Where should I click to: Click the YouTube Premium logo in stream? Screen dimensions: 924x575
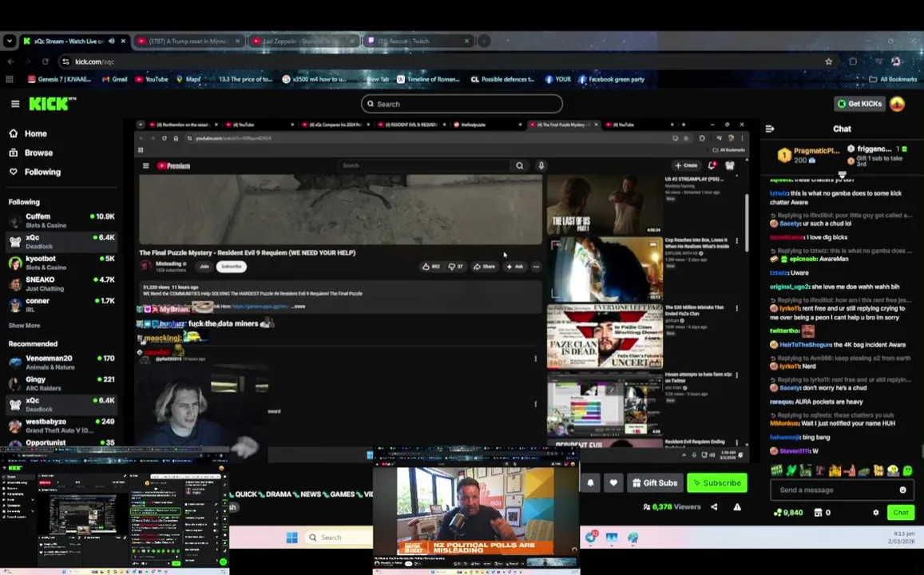pos(174,165)
